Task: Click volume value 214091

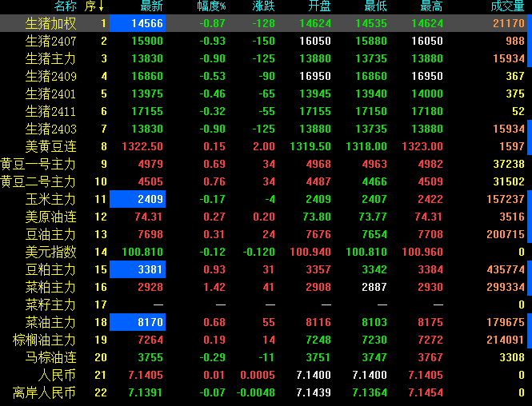Action: 506,340
